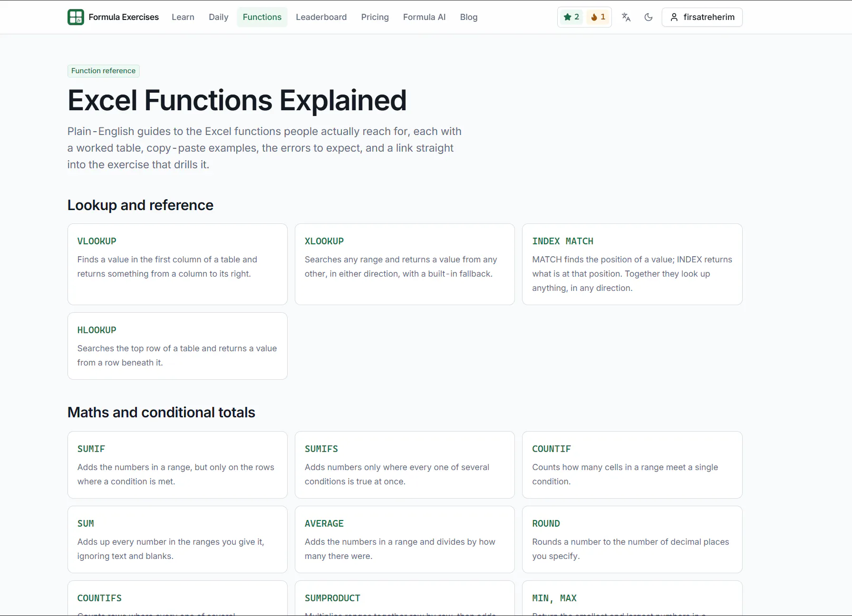
Task: Open the INDEX MATCH function card
Action: pos(632,264)
